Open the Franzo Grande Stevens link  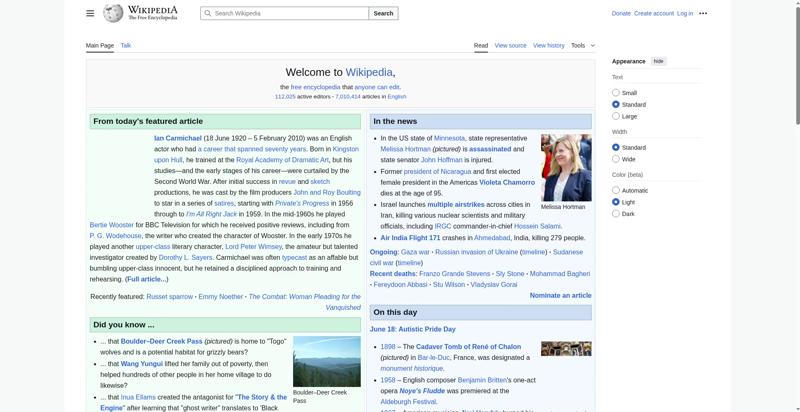455,274
